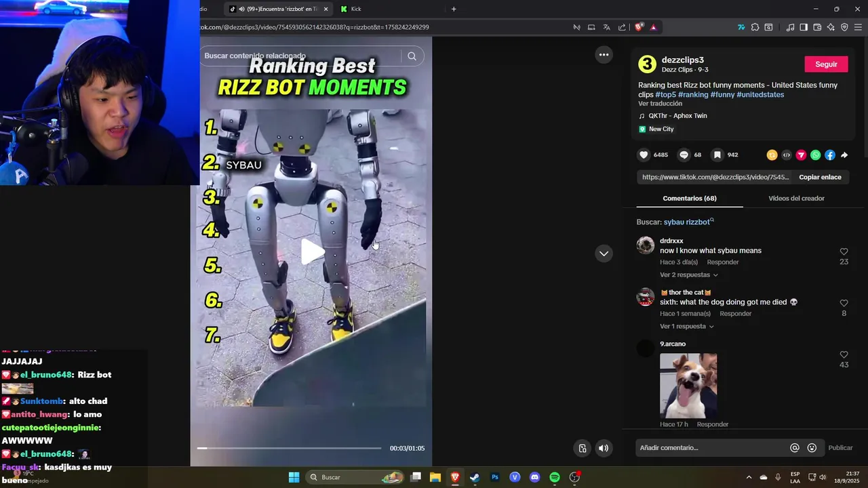Like 9.arcano's comment heart

pos(844,354)
